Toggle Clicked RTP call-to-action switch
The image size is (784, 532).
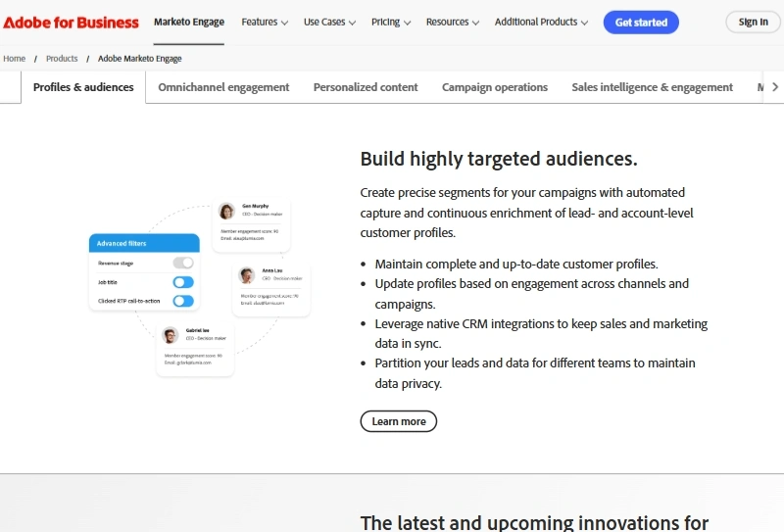click(x=183, y=301)
